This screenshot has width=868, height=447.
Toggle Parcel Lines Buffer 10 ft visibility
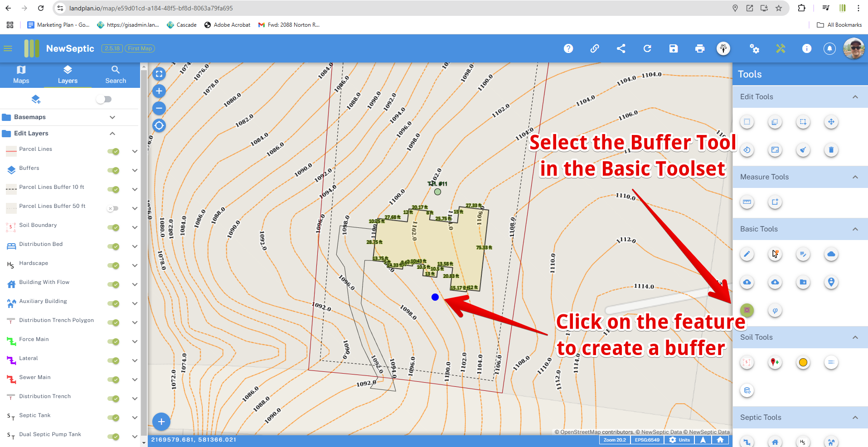coord(113,189)
